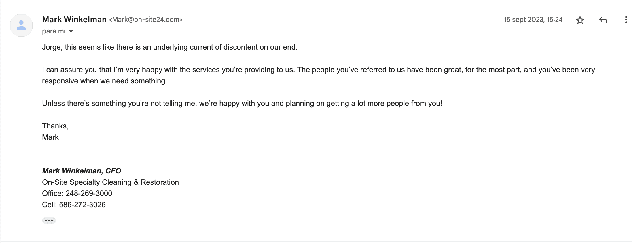Open the three-dot more options menu
The image size is (644, 243).
pyautogui.click(x=626, y=20)
